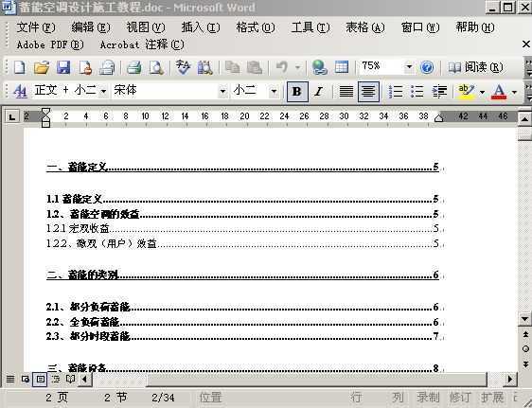The image size is (532, 408).
Task: Apply yellow highlight to text
Action: point(466,91)
